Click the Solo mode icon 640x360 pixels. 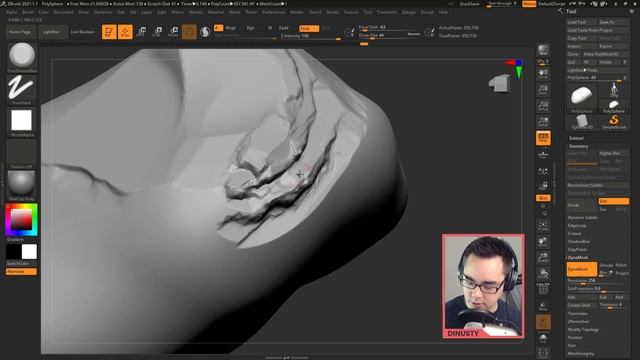click(543, 338)
